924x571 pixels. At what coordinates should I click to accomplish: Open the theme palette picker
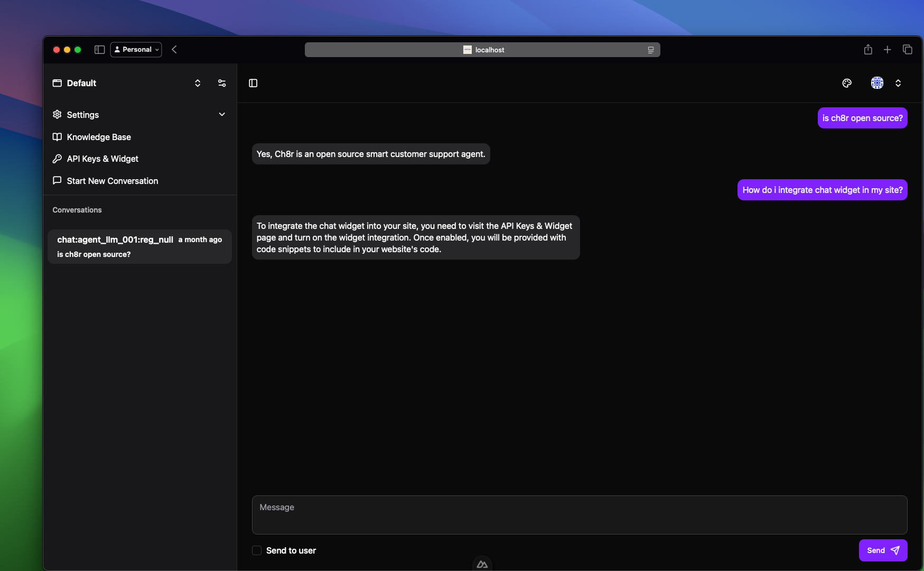click(x=847, y=83)
